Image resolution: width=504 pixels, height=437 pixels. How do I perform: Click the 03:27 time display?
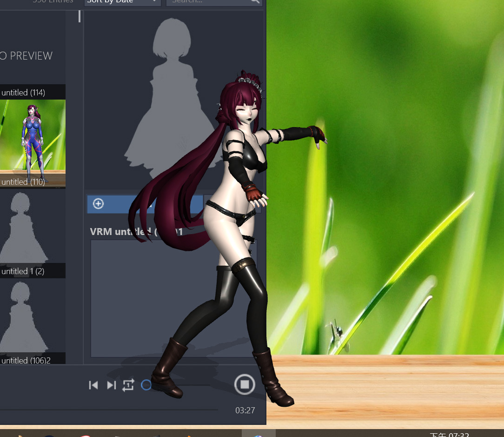pyautogui.click(x=245, y=410)
